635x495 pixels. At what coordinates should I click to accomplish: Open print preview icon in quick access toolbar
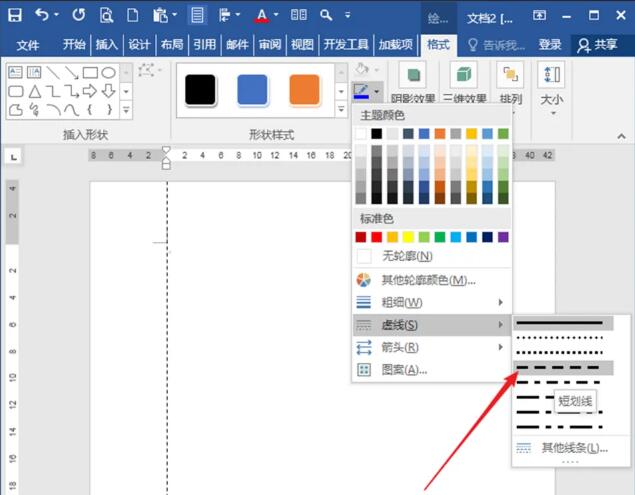click(107, 15)
